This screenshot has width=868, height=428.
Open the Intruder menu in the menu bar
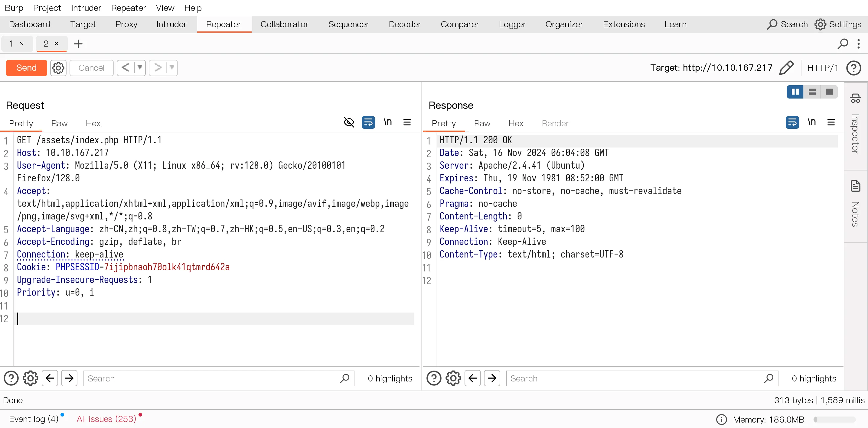(86, 8)
